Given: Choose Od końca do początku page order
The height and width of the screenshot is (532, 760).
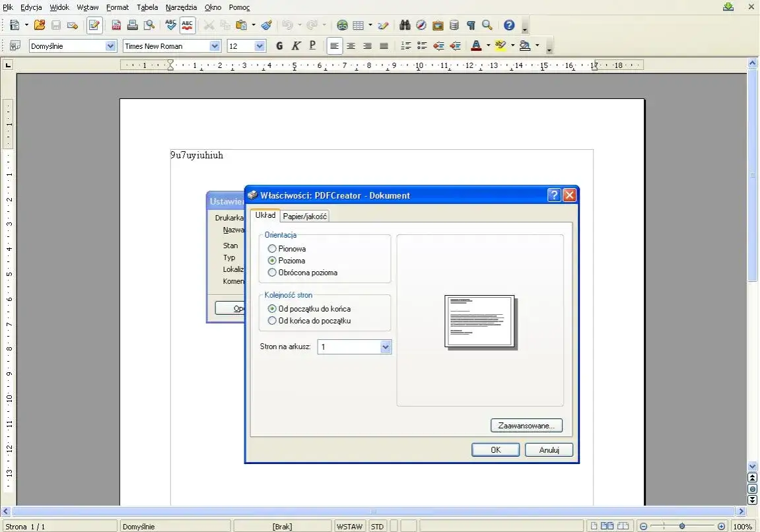Looking at the screenshot, I should (x=272, y=321).
